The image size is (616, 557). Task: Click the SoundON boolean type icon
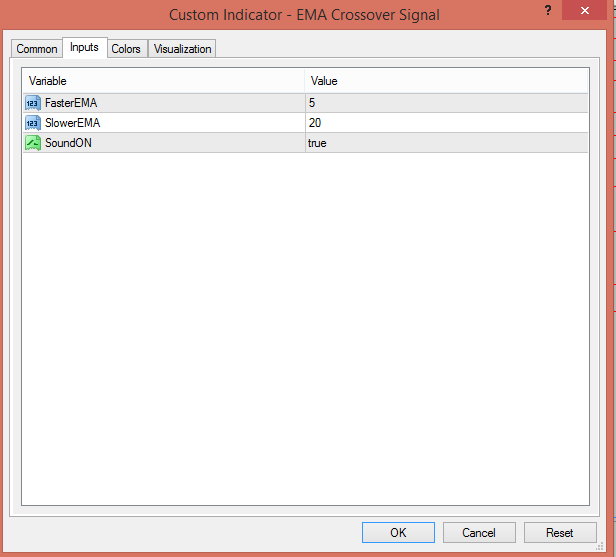point(33,143)
